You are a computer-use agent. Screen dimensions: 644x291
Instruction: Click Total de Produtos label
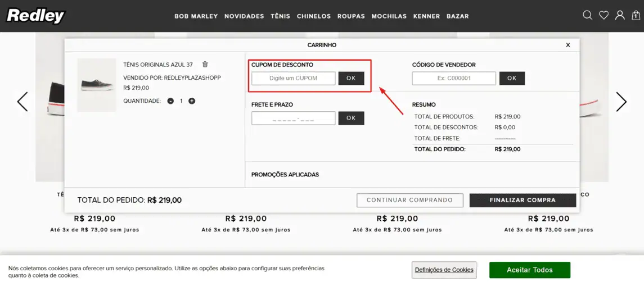pos(444,116)
